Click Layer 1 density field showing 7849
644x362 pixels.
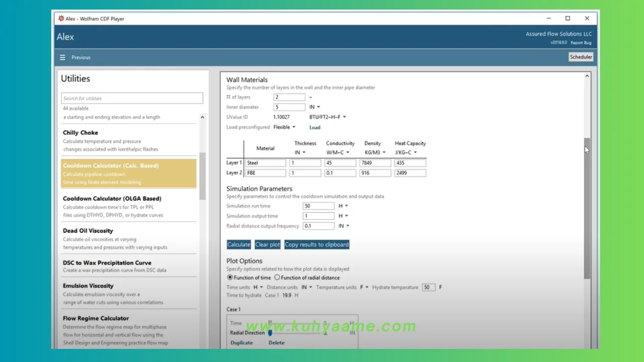(x=375, y=163)
